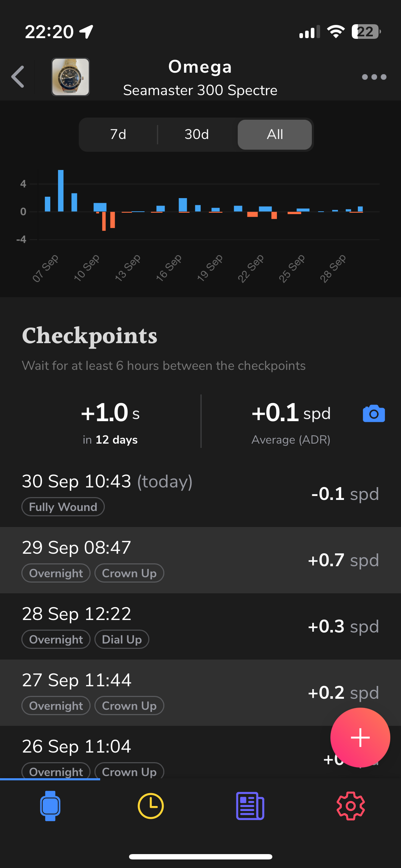The height and width of the screenshot is (868, 401).
Task: Open the three-dot more options menu
Action: pos(374,77)
